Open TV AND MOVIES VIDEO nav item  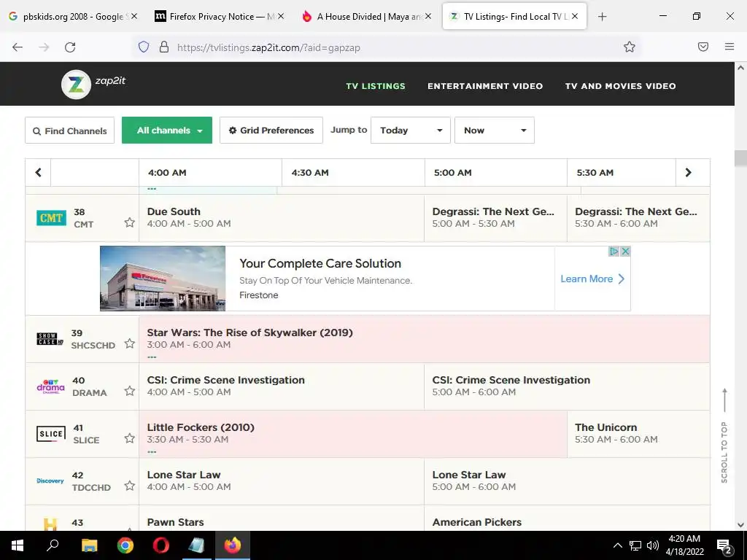pyautogui.click(x=620, y=86)
